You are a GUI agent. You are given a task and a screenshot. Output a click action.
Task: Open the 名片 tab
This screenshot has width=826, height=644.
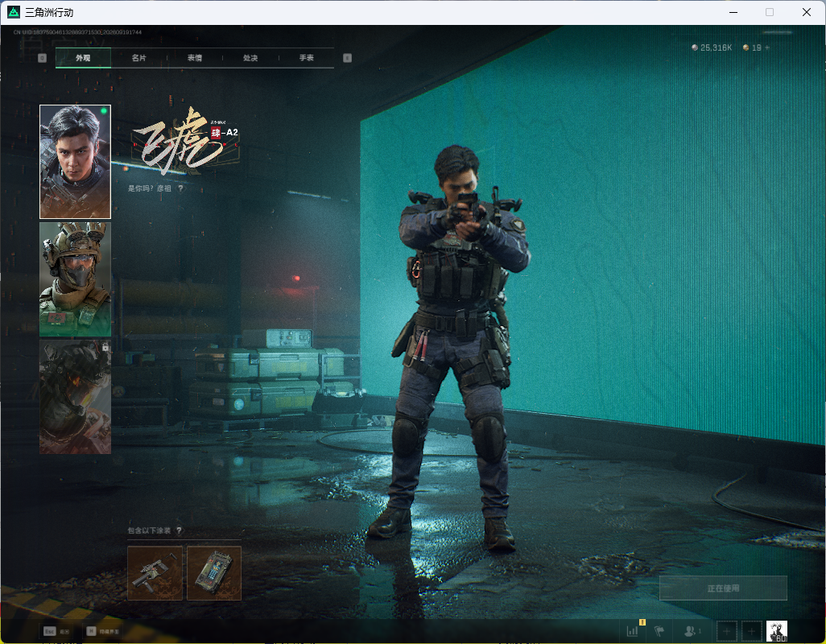(139, 58)
